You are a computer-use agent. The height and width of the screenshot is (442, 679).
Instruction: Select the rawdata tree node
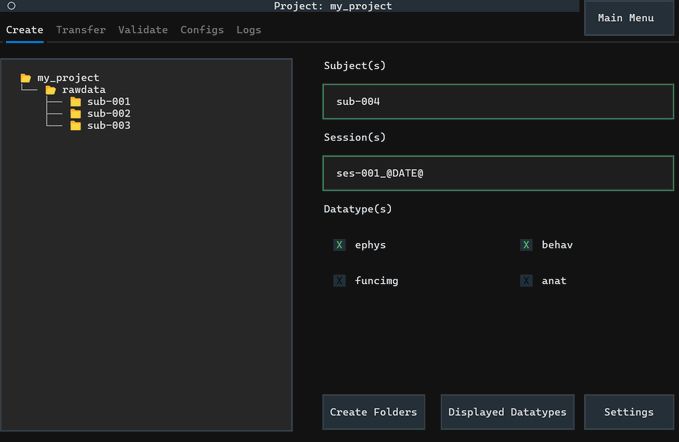pos(84,90)
